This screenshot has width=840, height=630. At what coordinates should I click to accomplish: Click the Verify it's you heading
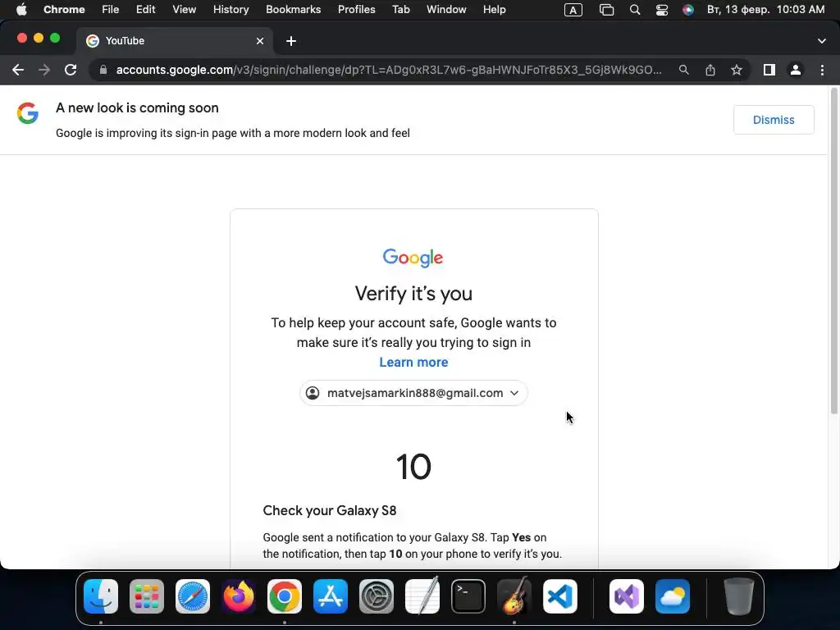413,294
